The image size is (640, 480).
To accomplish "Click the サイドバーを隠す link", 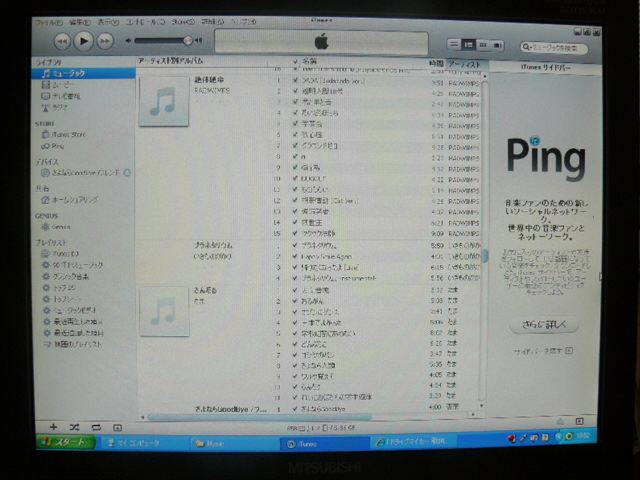I will pyautogui.click(x=543, y=351).
